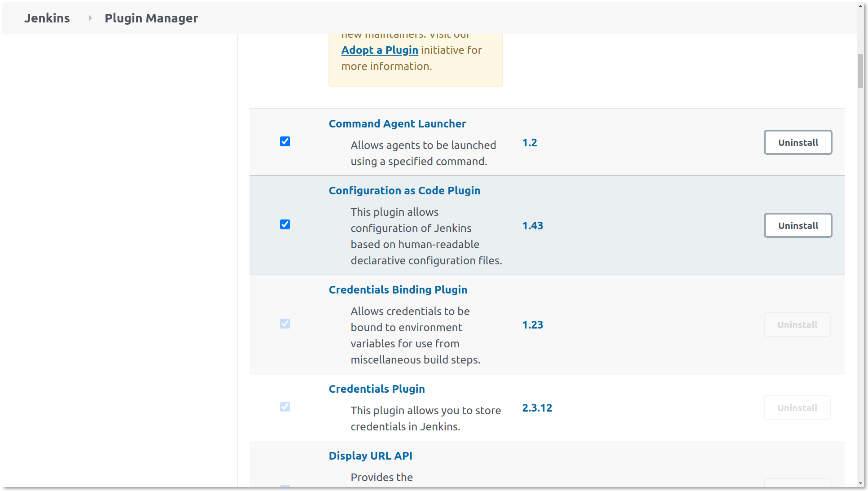Click the Credentials Plugin checkbox
The width and height of the screenshot is (868, 491).
point(285,407)
